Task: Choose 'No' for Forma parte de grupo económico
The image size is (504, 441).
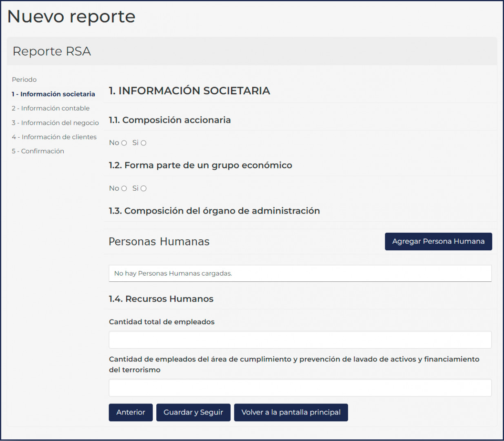Action: point(124,188)
